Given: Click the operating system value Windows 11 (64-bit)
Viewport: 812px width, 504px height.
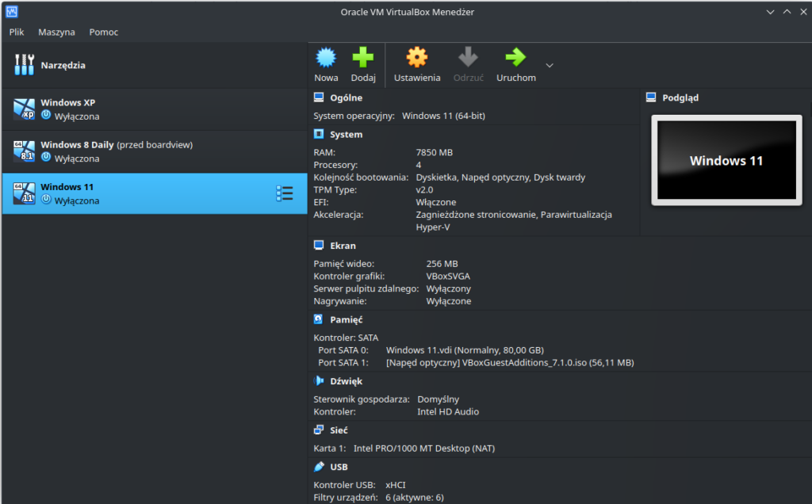Looking at the screenshot, I should [443, 116].
